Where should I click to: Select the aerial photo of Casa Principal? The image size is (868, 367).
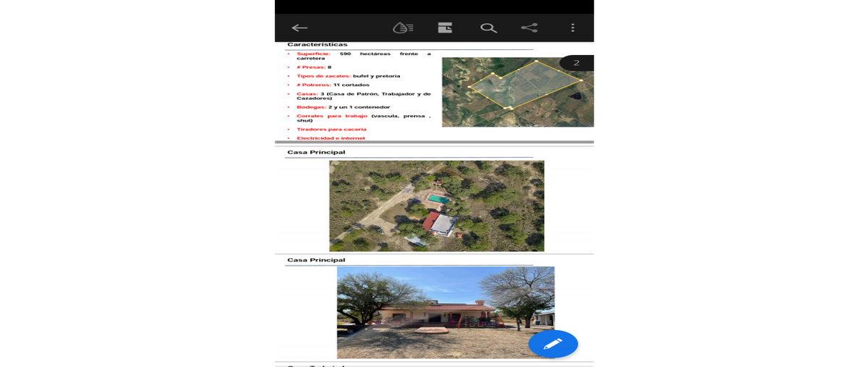click(x=437, y=206)
